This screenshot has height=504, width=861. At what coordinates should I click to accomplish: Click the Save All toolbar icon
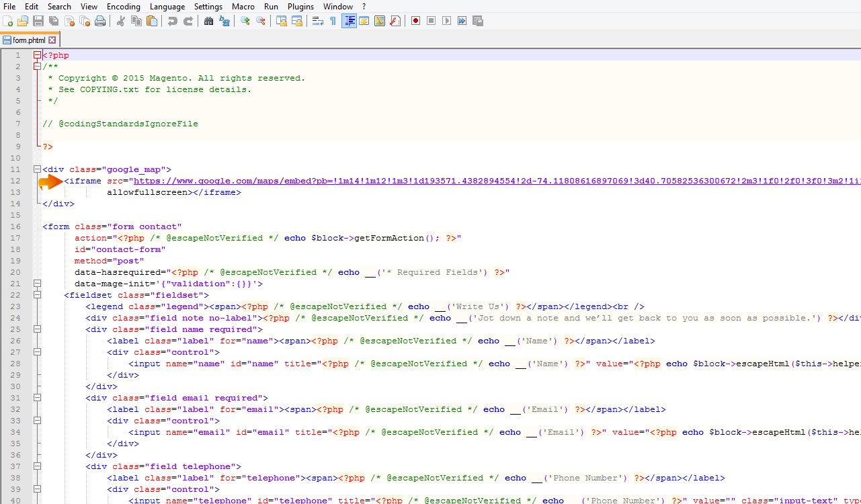pyautogui.click(x=54, y=21)
